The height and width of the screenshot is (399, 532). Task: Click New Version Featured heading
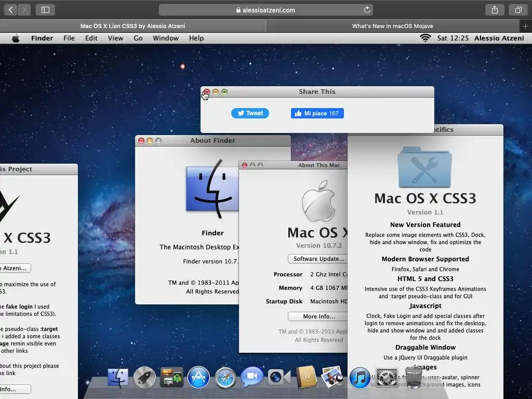coord(425,224)
